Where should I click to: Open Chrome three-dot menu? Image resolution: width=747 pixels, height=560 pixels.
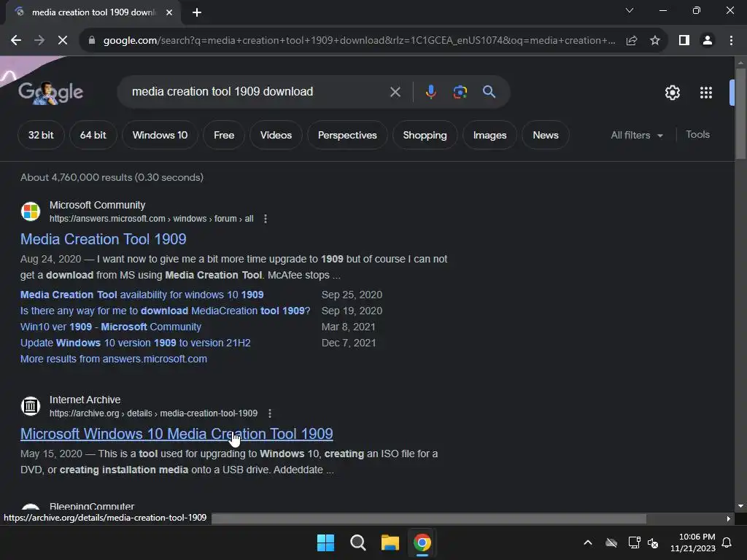pos(731,41)
